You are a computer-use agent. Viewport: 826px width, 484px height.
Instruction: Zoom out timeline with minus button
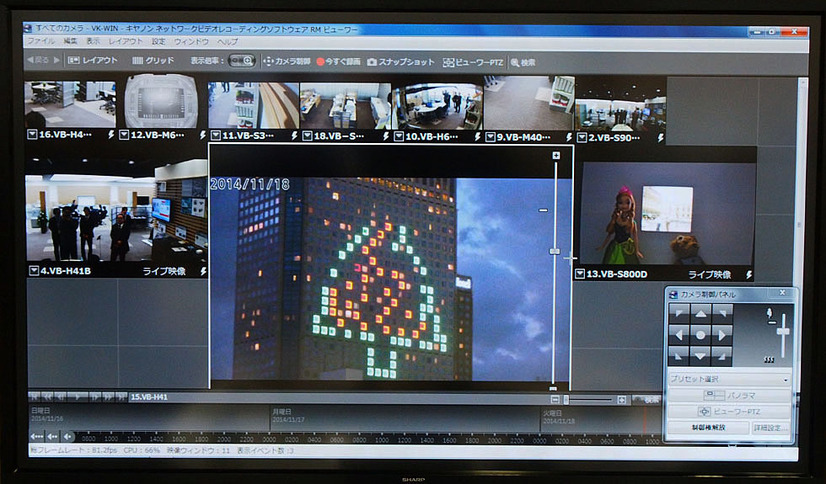coord(555,400)
